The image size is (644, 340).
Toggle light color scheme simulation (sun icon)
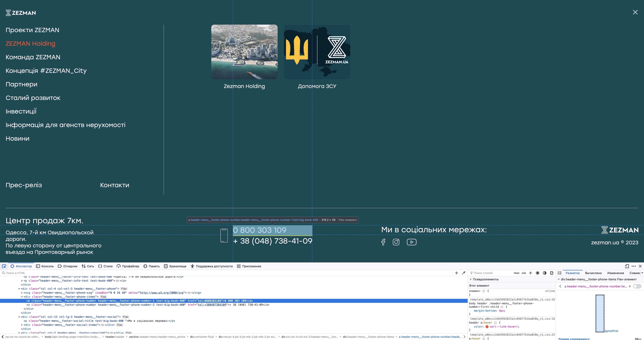tap(537, 273)
